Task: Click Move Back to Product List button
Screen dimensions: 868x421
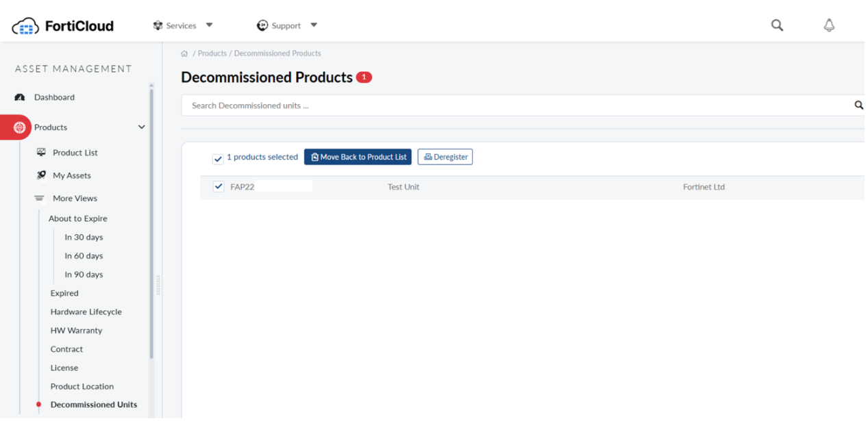Action: pyautogui.click(x=358, y=157)
